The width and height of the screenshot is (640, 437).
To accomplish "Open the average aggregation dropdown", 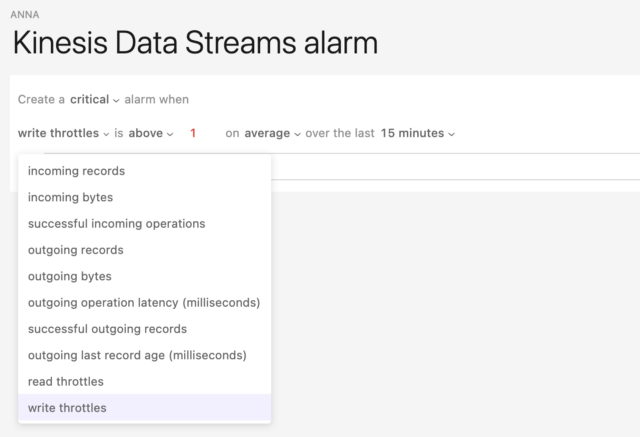I will pyautogui.click(x=272, y=133).
